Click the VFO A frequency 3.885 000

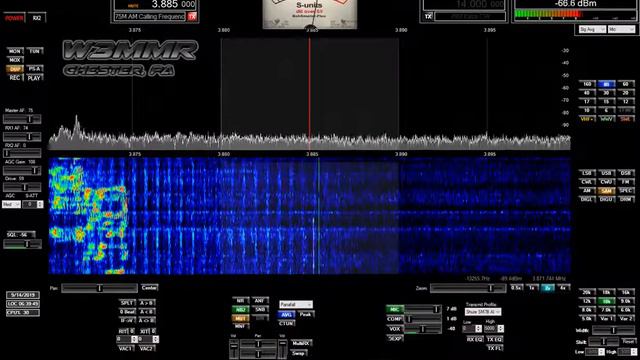(173, 4)
